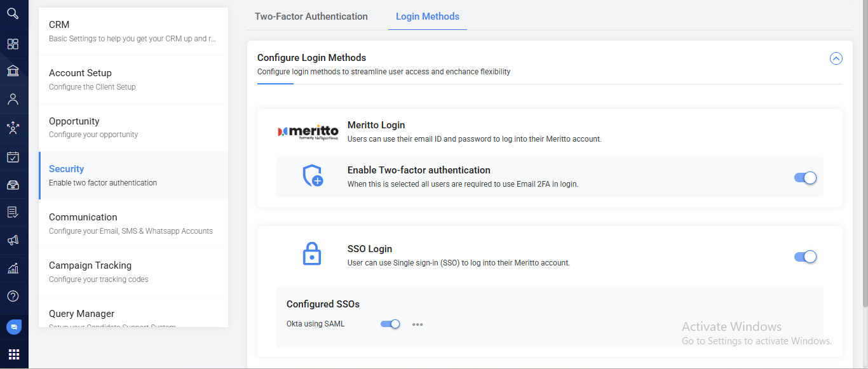Image resolution: width=868 pixels, height=369 pixels.
Task: Open the dashboard grid icon
Action: (13, 44)
